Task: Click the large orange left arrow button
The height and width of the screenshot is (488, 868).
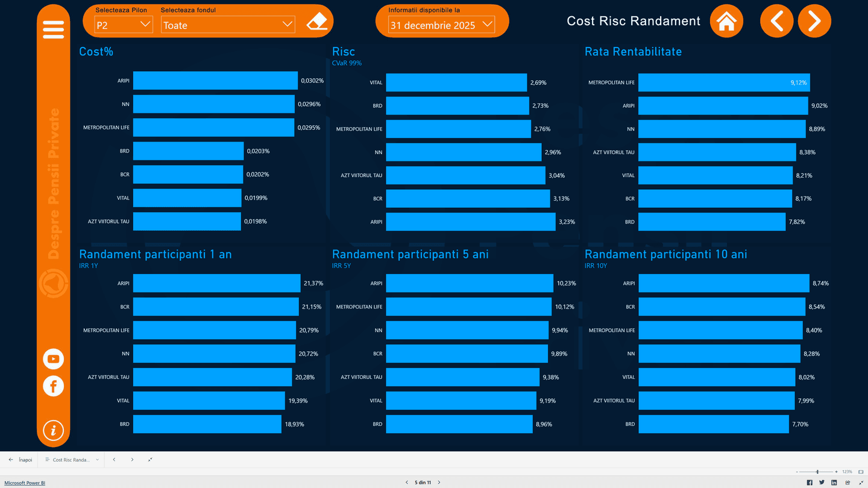Action: tap(776, 22)
